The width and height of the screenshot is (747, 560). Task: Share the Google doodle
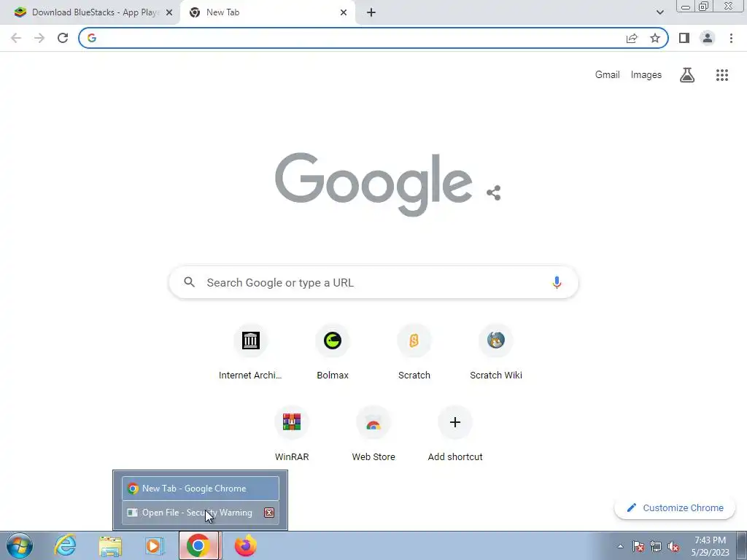click(494, 192)
